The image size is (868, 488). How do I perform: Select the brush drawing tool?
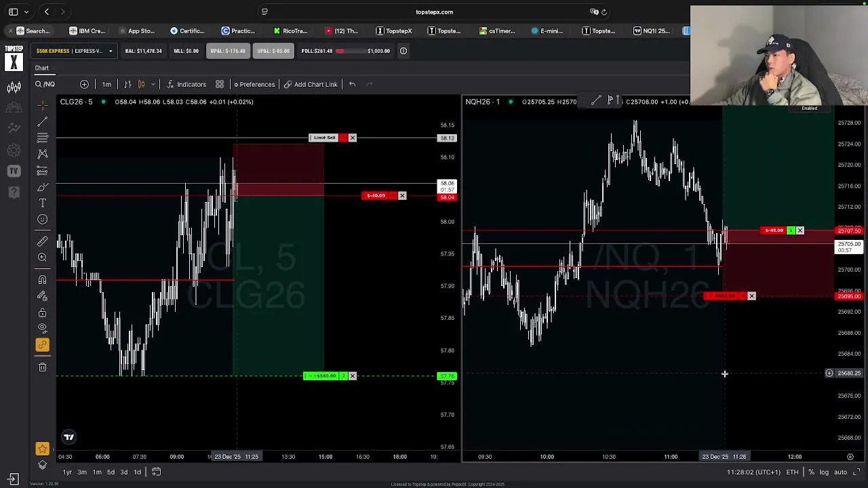(42, 186)
